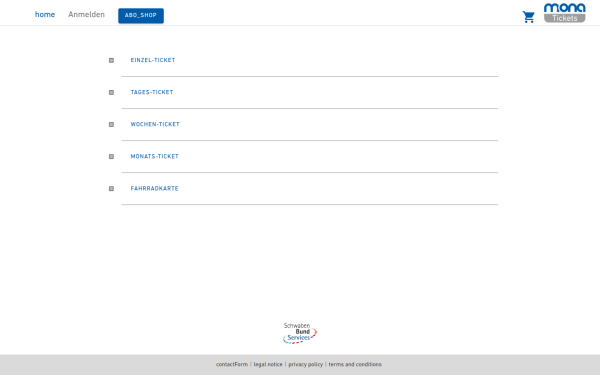Expand the Einzel-Ticket plus icon
This screenshot has width=600, height=375.
click(111, 60)
